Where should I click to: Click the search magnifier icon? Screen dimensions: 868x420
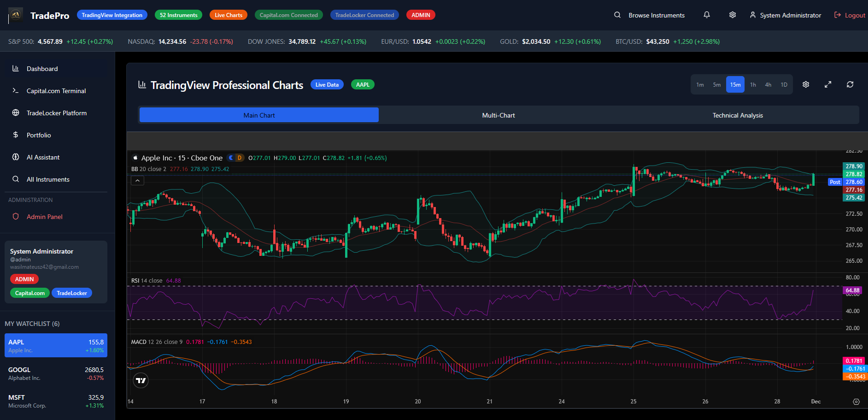pyautogui.click(x=617, y=15)
